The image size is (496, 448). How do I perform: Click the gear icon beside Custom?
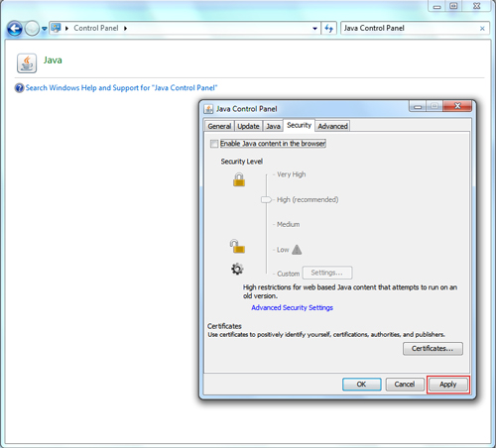pos(237,269)
